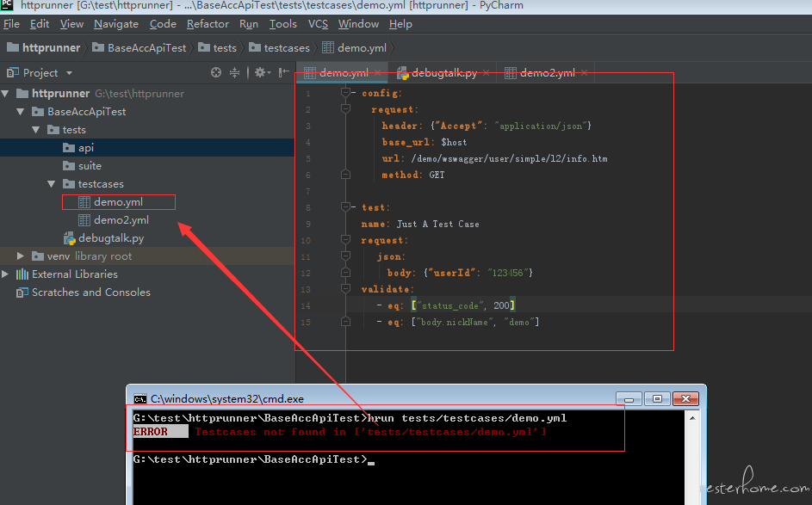Click the venv folder icon

click(x=38, y=256)
